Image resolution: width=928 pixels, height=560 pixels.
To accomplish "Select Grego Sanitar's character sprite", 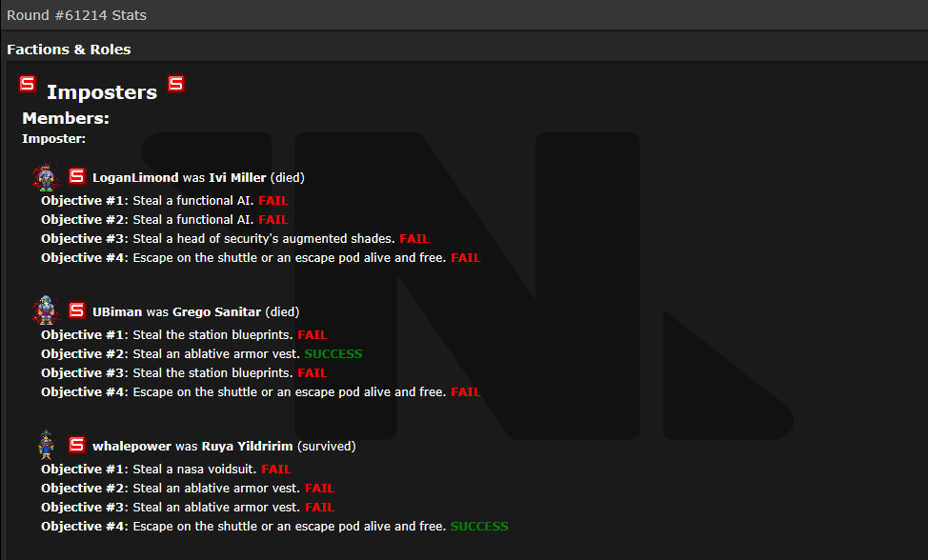I will [x=46, y=310].
